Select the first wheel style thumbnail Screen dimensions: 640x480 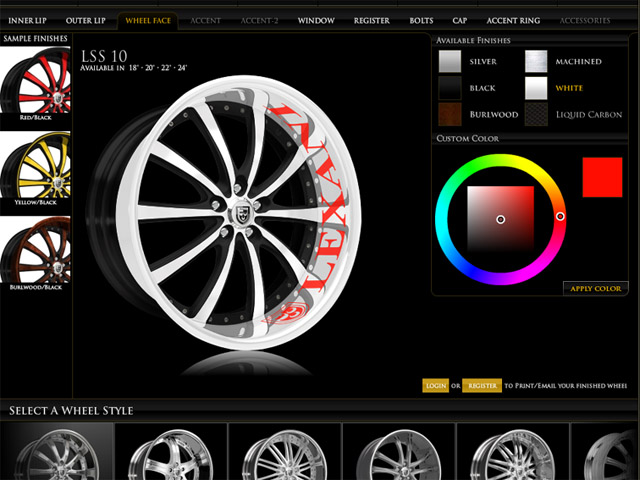(57, 451)
